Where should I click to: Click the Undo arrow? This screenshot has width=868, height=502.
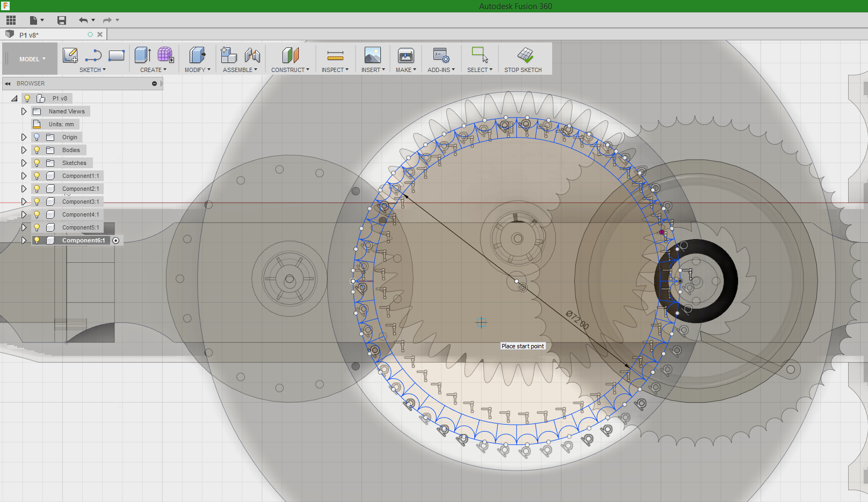[x=83, y=20]
